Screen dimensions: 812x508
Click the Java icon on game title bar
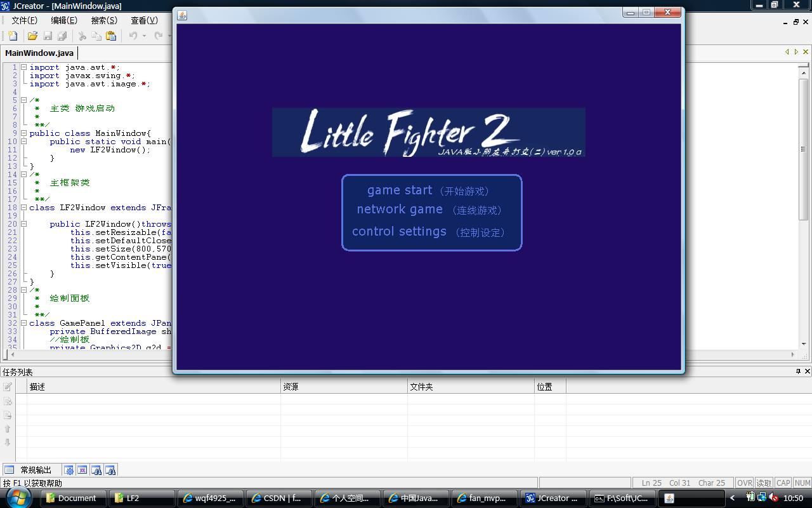point(182,15)
